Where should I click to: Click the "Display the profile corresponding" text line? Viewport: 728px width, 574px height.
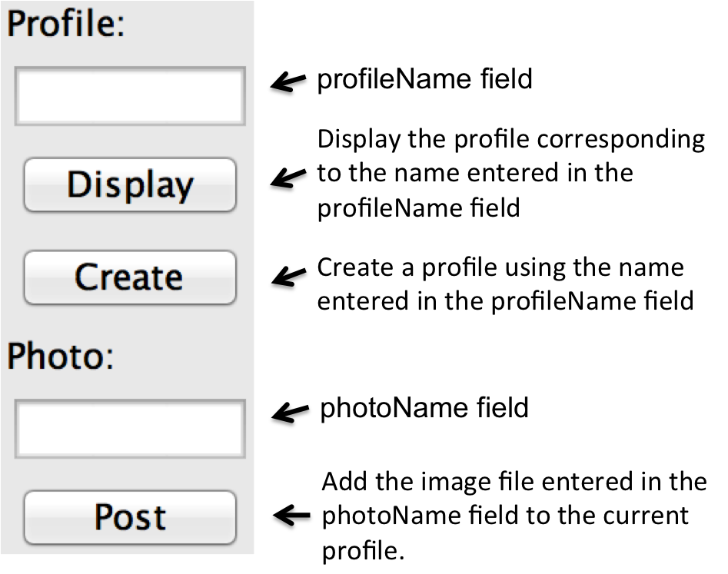coord(510,141)
